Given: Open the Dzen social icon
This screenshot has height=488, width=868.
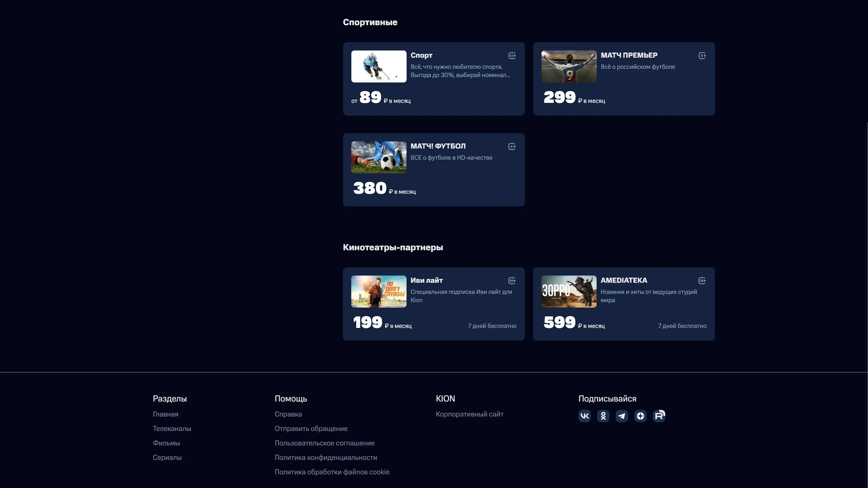Looking at the screenshot, I should [x=640, y=416].
